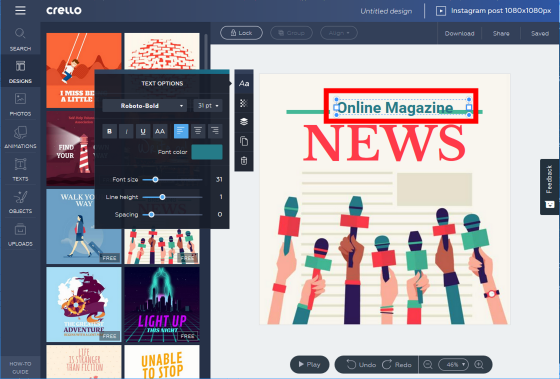Zoom out with the minus magnifier
Viewport: 560px width, 379px height.
[x=428, y=364]
